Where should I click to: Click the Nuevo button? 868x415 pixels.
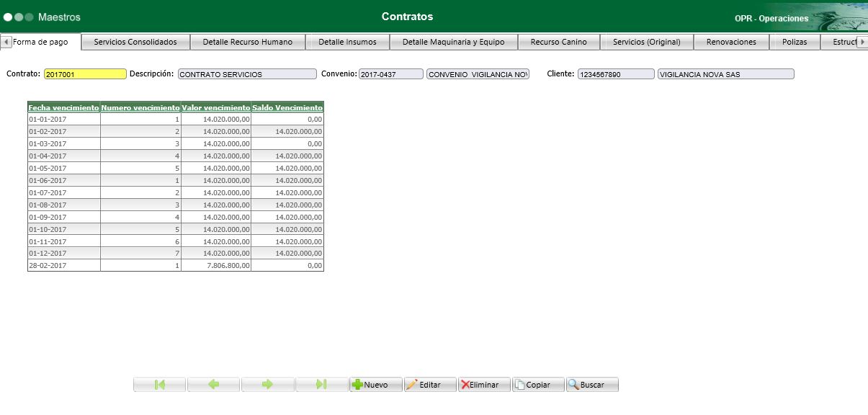coord(375,385)
